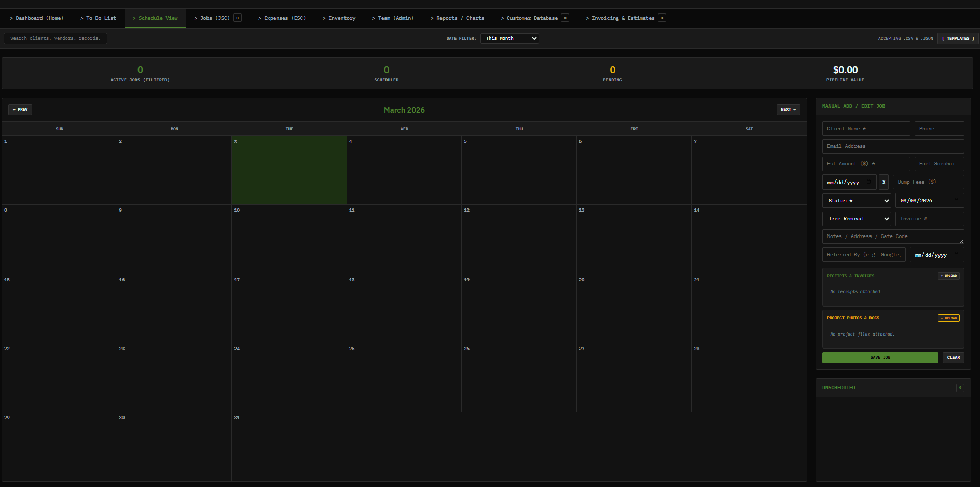Switch to the Expenses (ESC) tab

pyautogui.click(x=282, y=18)
